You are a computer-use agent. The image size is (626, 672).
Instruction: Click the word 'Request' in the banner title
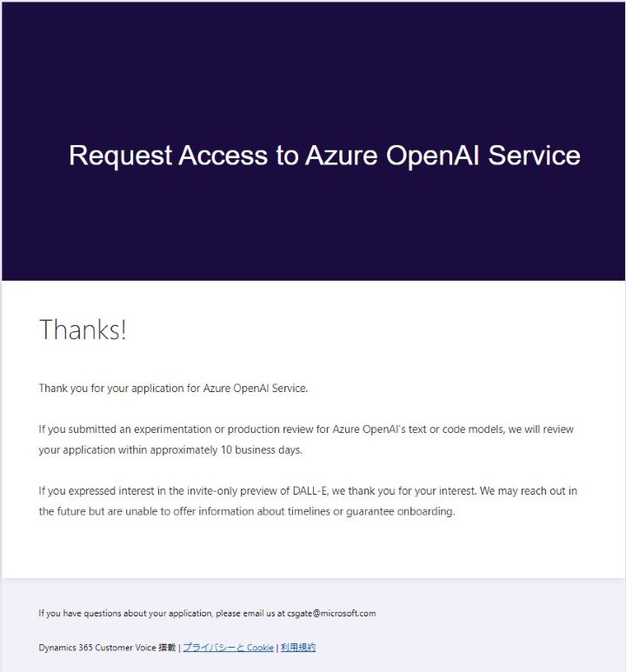120,156
